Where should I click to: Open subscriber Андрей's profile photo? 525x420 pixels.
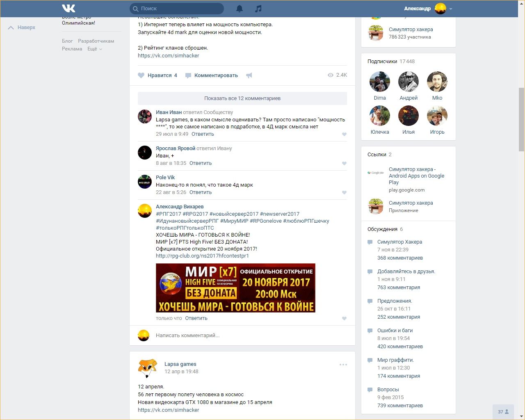click(x=409, y=82)
